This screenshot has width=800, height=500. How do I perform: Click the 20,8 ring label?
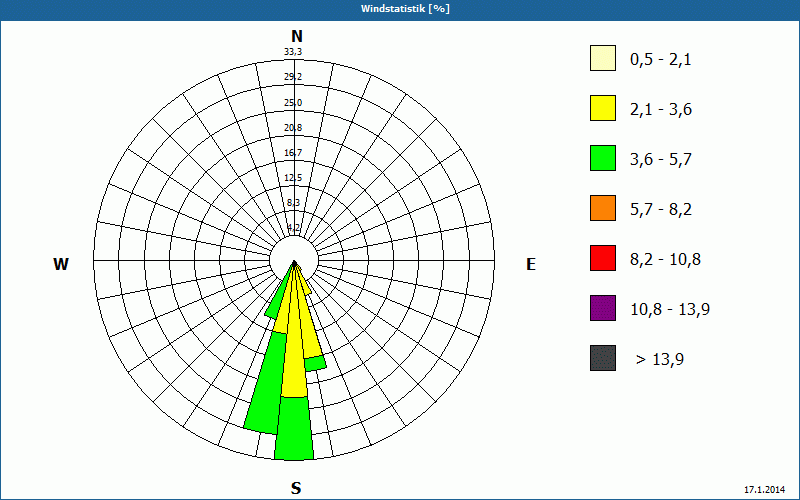pyautogui.click(x=293, y=128)
